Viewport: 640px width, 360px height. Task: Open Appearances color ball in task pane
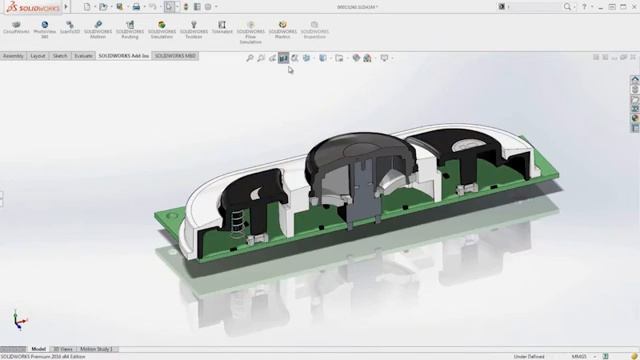point(635,118)
